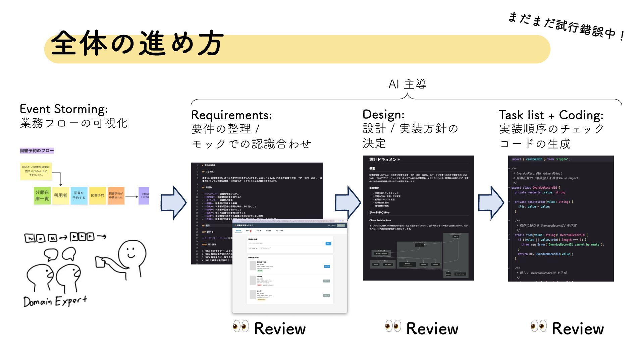
Task: Click blue search button in library mock
Action: tap(328, 244)
